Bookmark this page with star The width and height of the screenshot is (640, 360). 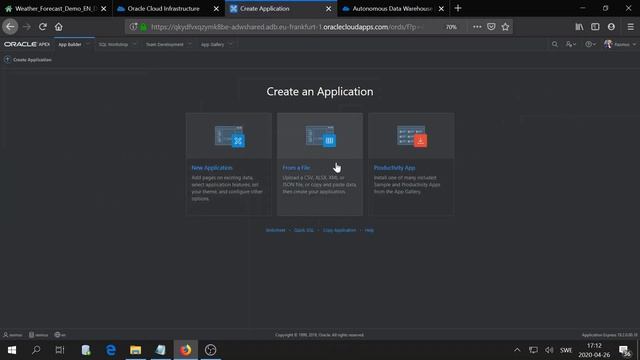pos(505,27)
